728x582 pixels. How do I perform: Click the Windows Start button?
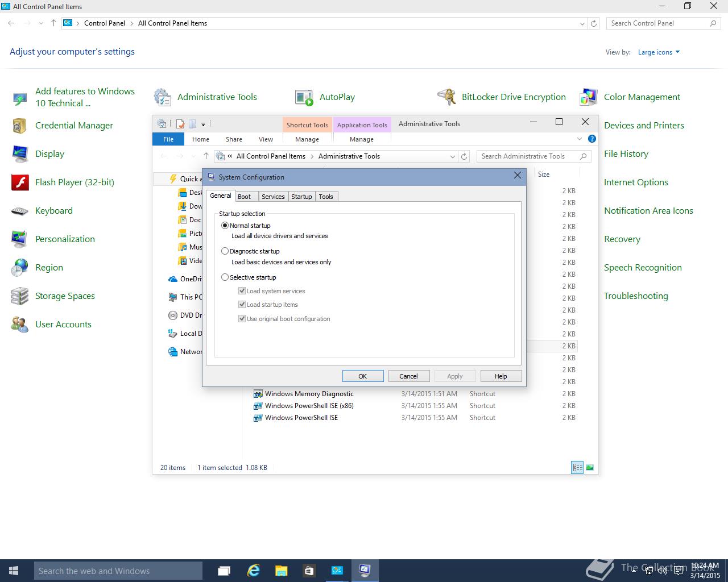tap(14, 571)
